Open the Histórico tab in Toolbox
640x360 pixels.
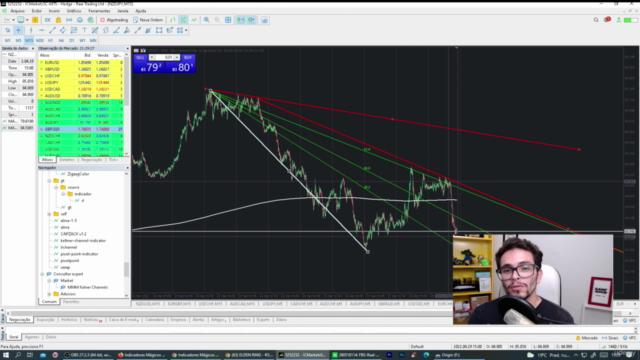point(69,320)
